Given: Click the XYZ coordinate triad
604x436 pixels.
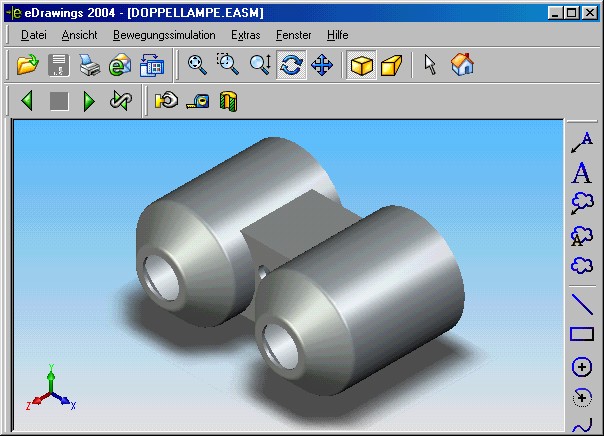Looking at the screenshot, I should tap(50, 387).
